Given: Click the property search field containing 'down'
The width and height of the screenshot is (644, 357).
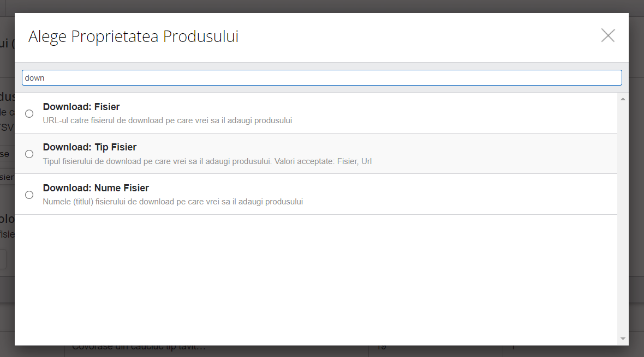Looking at the screenshot, I should click(x=321, y=78).
